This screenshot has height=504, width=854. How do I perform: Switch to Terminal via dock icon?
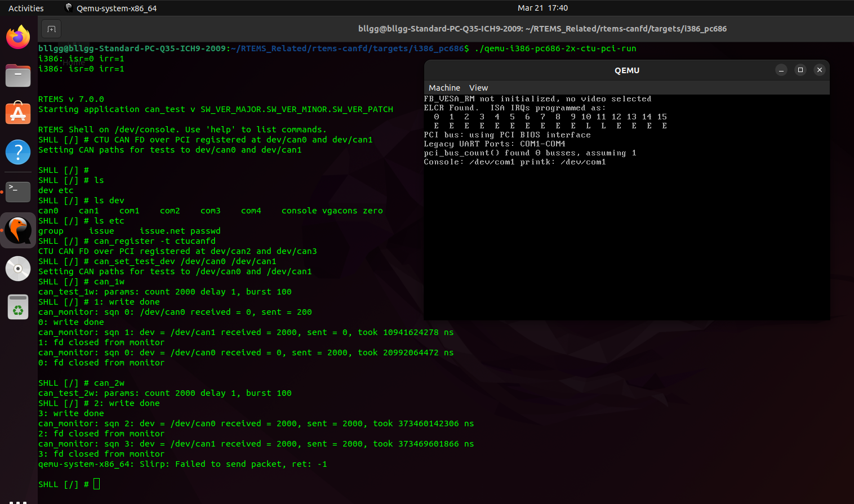[18, 191]
